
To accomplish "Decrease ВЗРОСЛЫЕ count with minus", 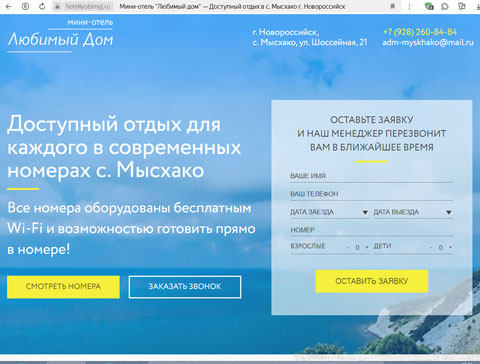I will (348, 247).
